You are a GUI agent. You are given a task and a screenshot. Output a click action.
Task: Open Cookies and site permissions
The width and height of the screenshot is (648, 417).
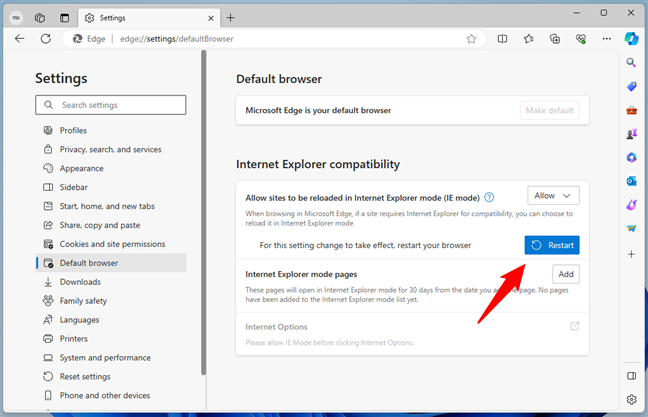click(111, 244)
